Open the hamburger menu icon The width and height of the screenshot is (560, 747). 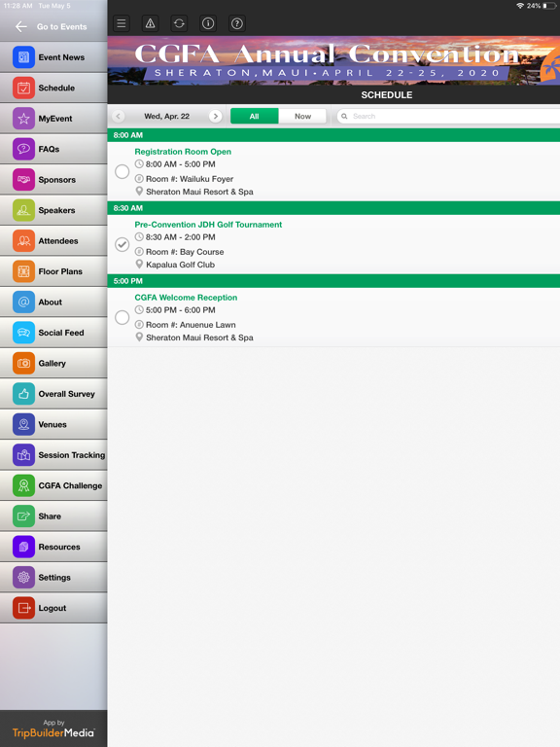122,23
